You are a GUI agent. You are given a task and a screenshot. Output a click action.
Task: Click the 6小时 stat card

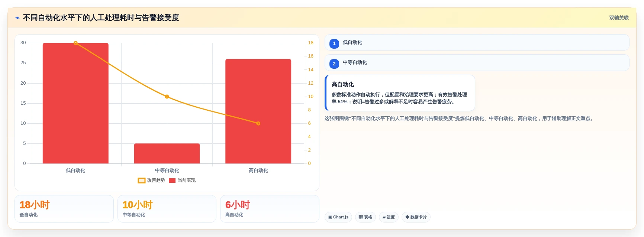click(270, 209)
